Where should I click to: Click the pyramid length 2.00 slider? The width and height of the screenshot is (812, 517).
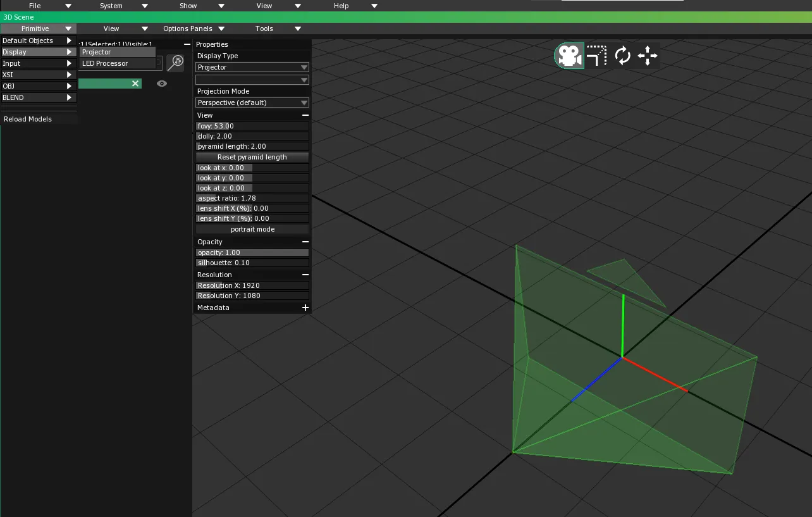point(252,146)
